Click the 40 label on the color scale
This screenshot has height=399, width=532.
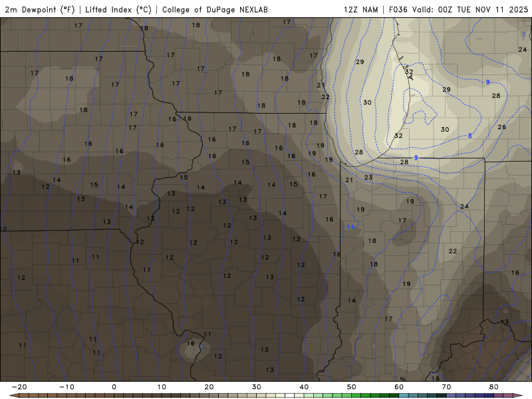click(x=304, y=387)
